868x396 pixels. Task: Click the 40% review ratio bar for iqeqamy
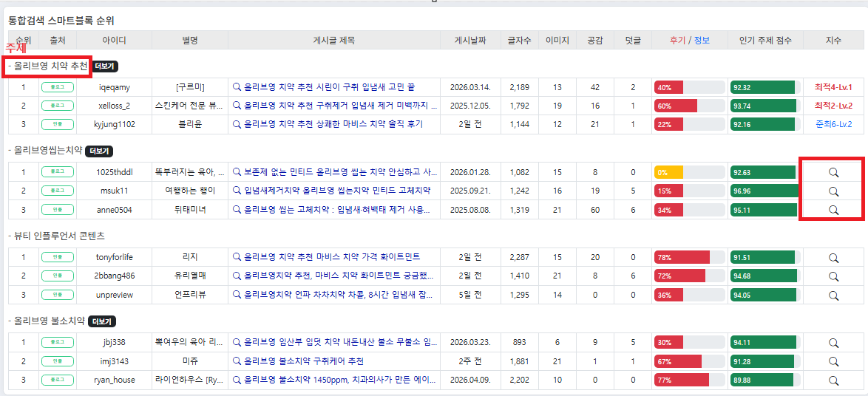click(690, 87)
